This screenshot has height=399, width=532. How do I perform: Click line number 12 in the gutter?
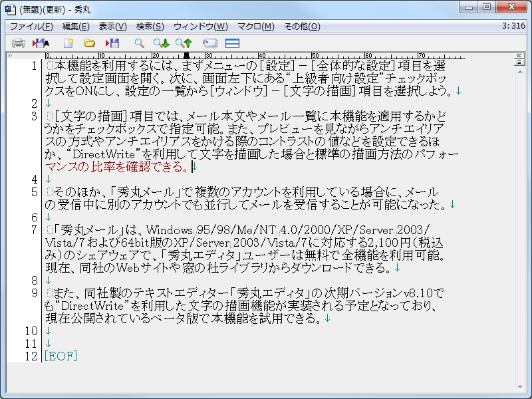tap(31, 356)
